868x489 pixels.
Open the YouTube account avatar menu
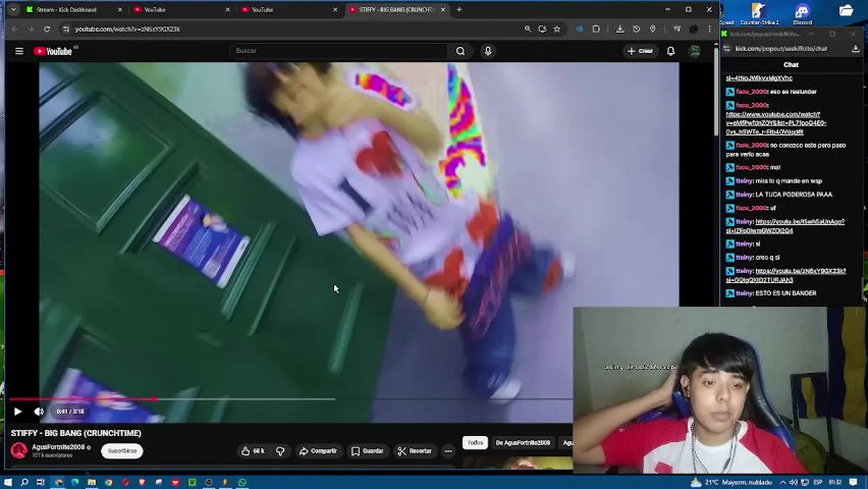[x=694, y=51]
